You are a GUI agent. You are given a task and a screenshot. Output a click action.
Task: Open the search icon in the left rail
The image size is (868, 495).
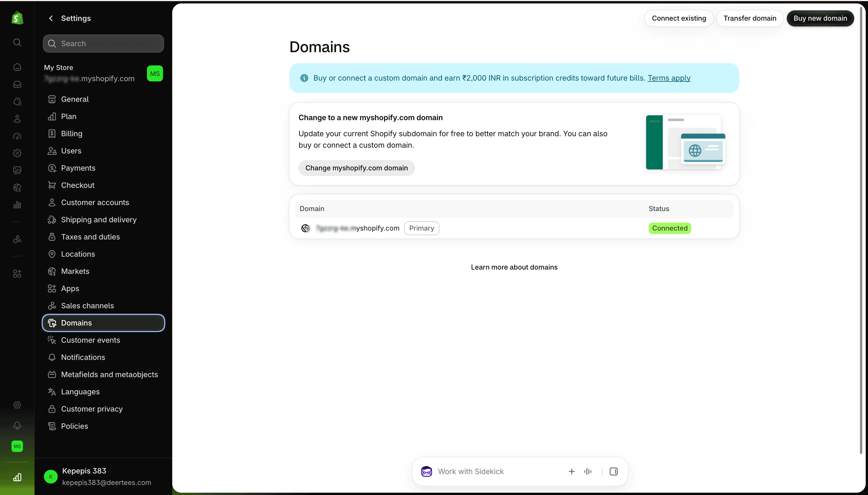click(x=17, y=42)
